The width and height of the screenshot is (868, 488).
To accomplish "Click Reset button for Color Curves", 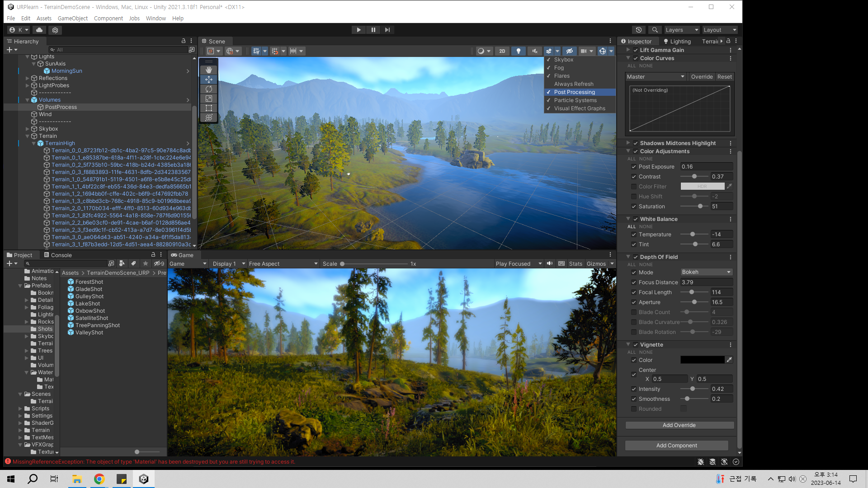I will coord(724,77).
